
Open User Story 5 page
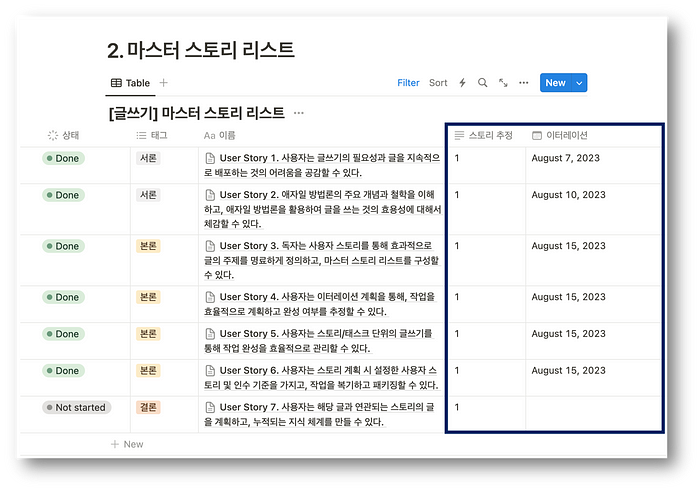click(x=318, y=341)
